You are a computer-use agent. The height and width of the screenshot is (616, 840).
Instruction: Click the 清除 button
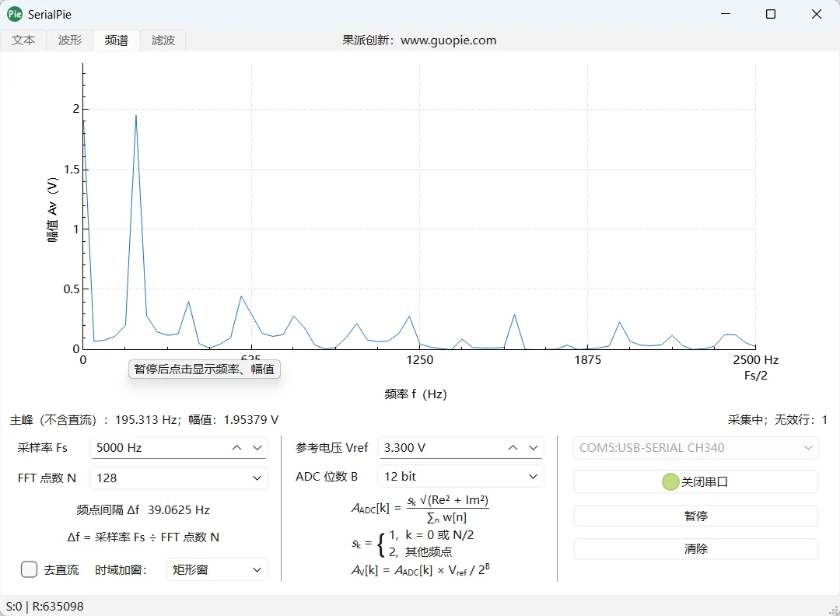point(696,549)
